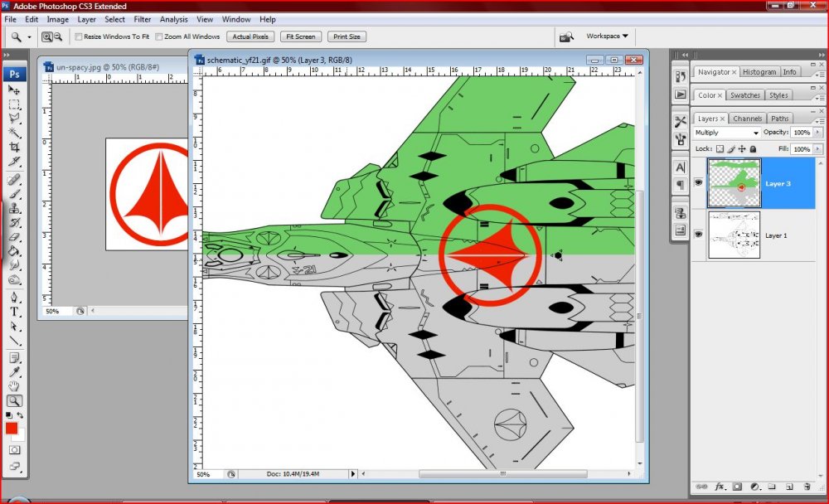Enable Resize Windows To Fit checkbox

click(79, 37)
